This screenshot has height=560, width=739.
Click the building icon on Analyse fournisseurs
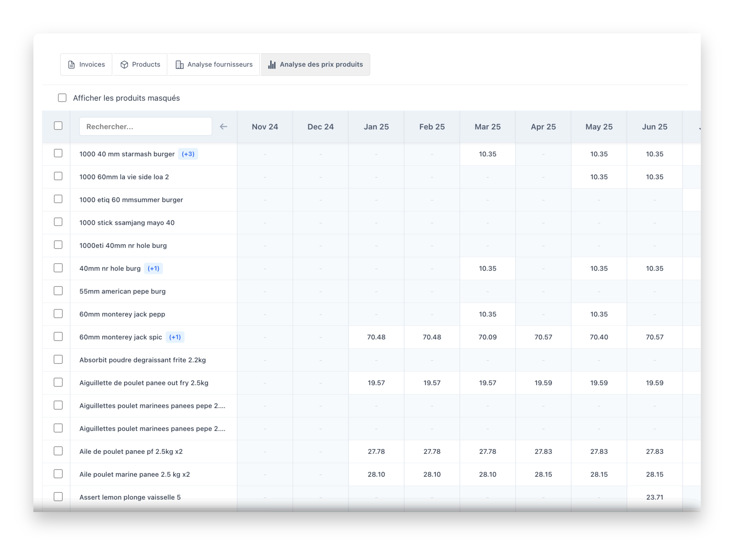coord(180,64)
